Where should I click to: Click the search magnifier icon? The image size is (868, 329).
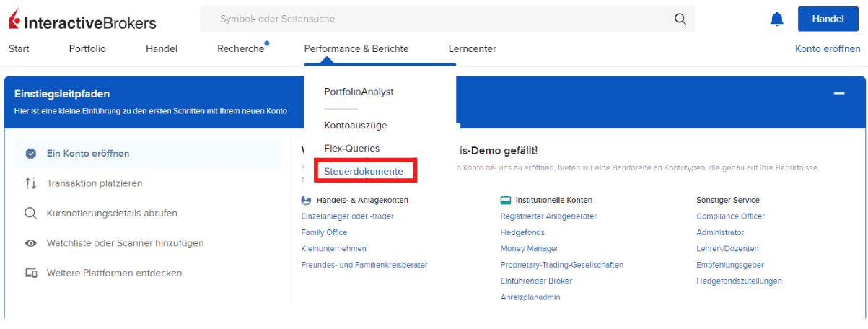tap(680, 19)
